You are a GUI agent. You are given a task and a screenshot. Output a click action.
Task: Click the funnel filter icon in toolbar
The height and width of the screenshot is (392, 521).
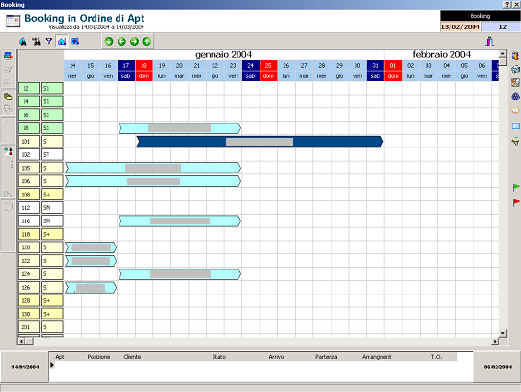[49, 41]
